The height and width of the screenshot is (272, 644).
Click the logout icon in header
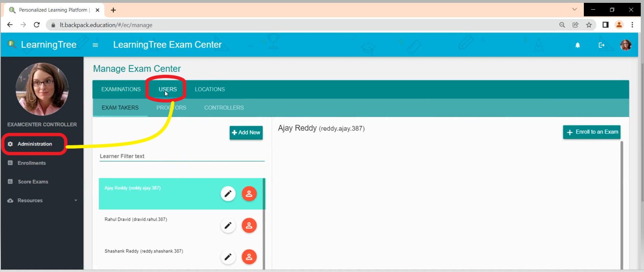tap(601, 45)
